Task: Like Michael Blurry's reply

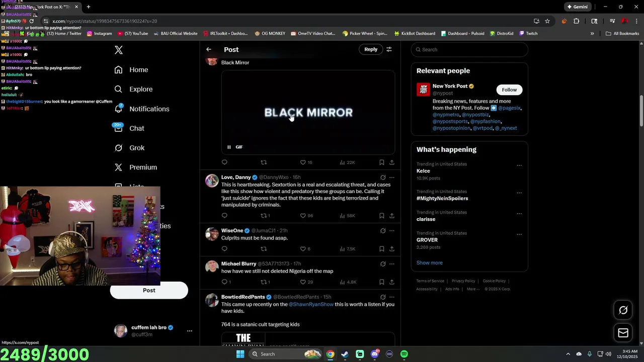Action: 303,282
